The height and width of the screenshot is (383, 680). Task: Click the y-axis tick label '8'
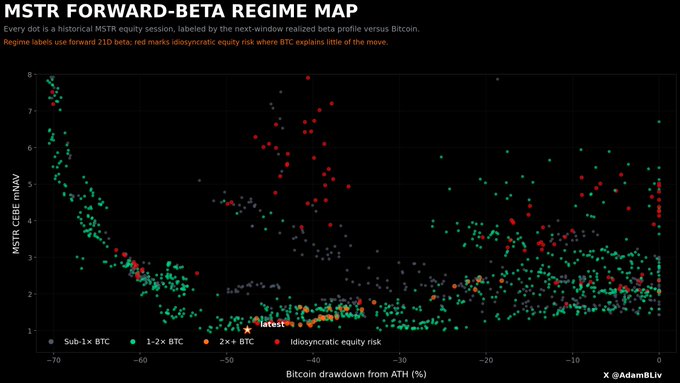pos(29,75)
